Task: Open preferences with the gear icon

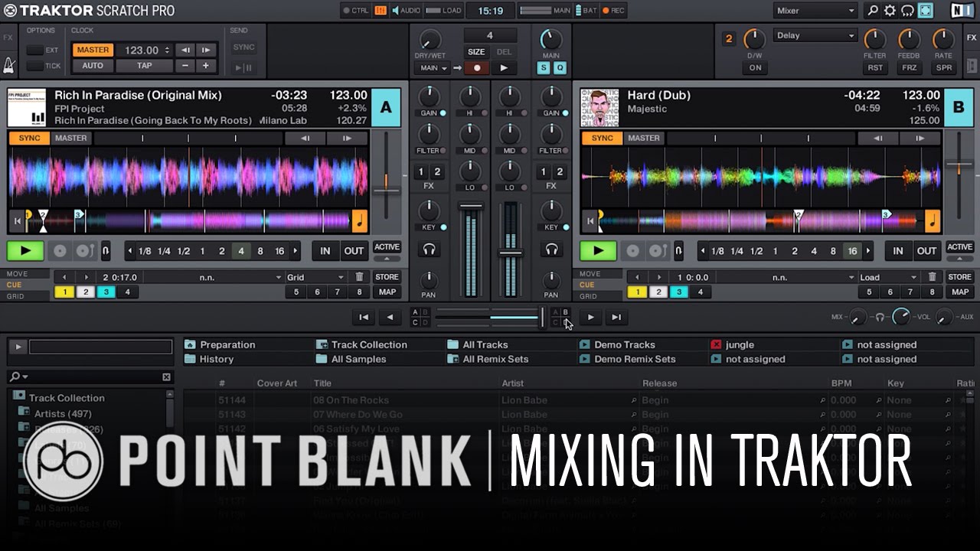Action: point(890,11)
